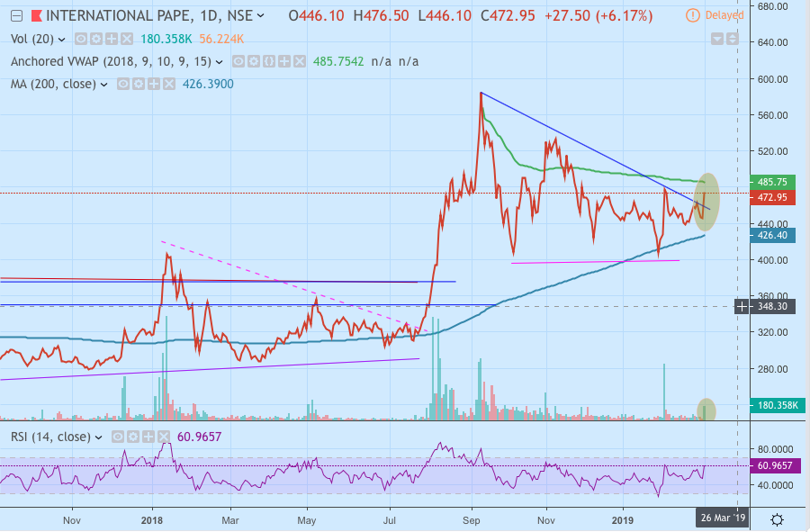Click the plus icon of RSI indicator

[148, 437]
